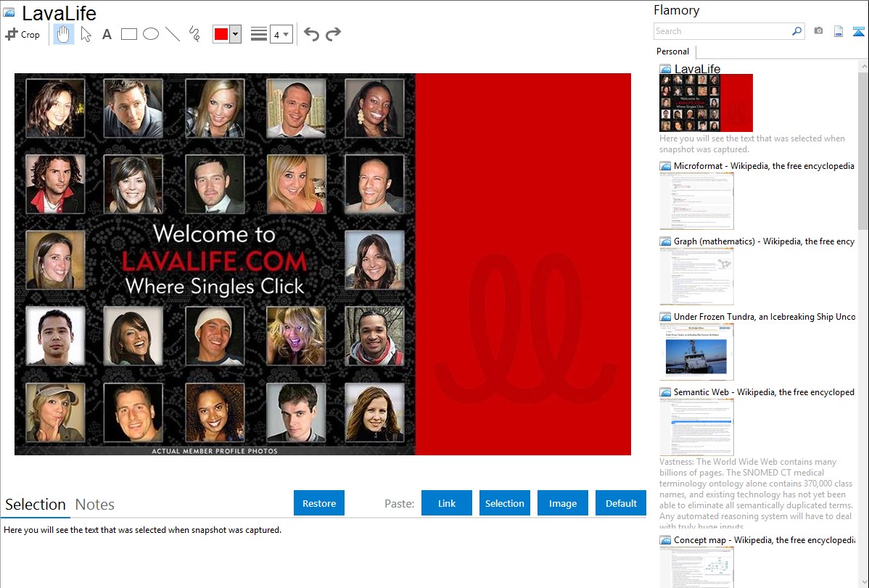Click the scrollbar up arrow

(x=863, y=66)
